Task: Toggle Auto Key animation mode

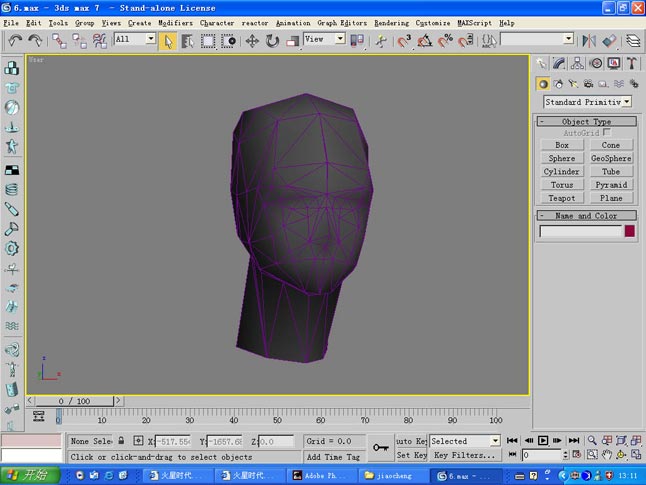Action: pos(411,441)
